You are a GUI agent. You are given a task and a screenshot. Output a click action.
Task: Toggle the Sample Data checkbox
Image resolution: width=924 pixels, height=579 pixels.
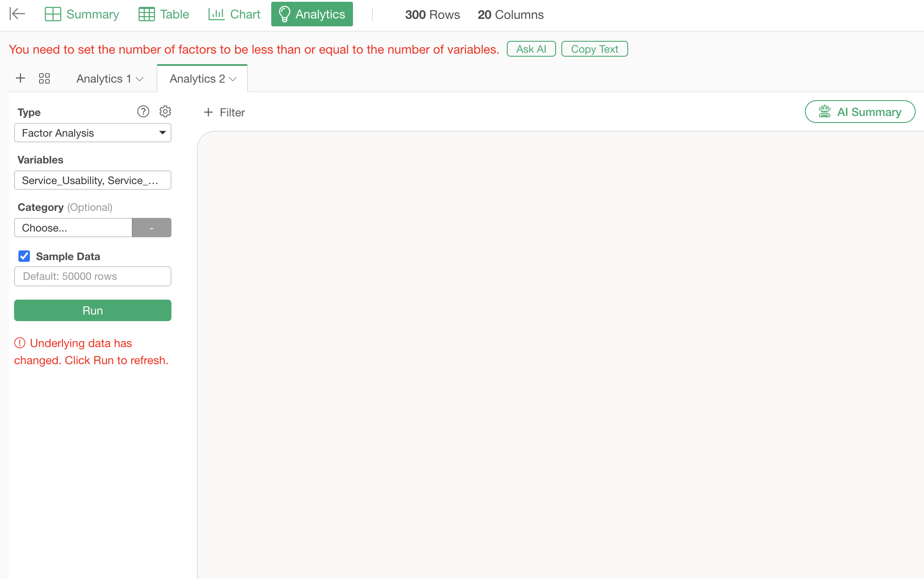coord(24,256)
